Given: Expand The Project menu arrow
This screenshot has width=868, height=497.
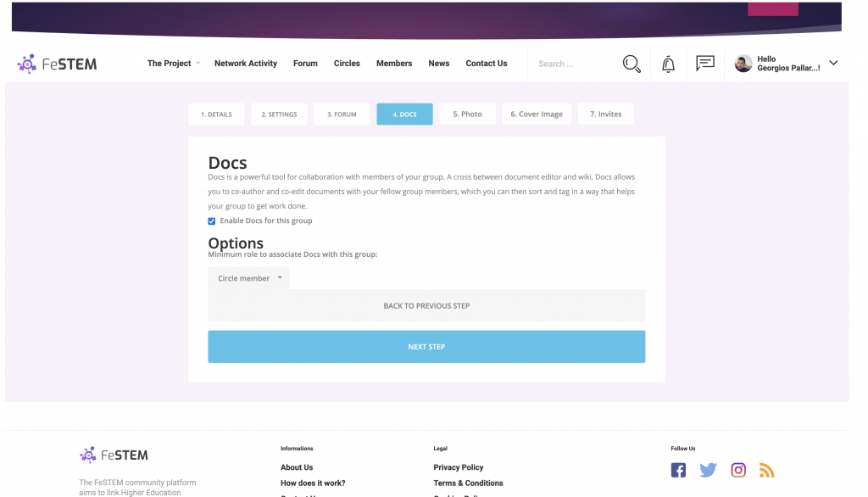Looking at the screenshot, I should (x=198, y=64).
